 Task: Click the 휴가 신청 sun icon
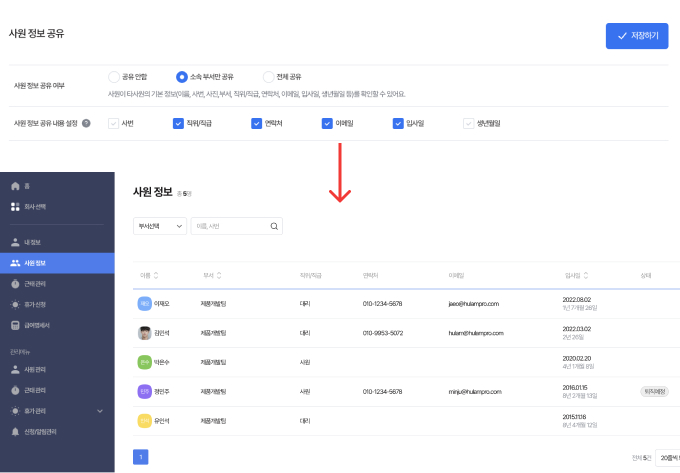coord(15,304)
